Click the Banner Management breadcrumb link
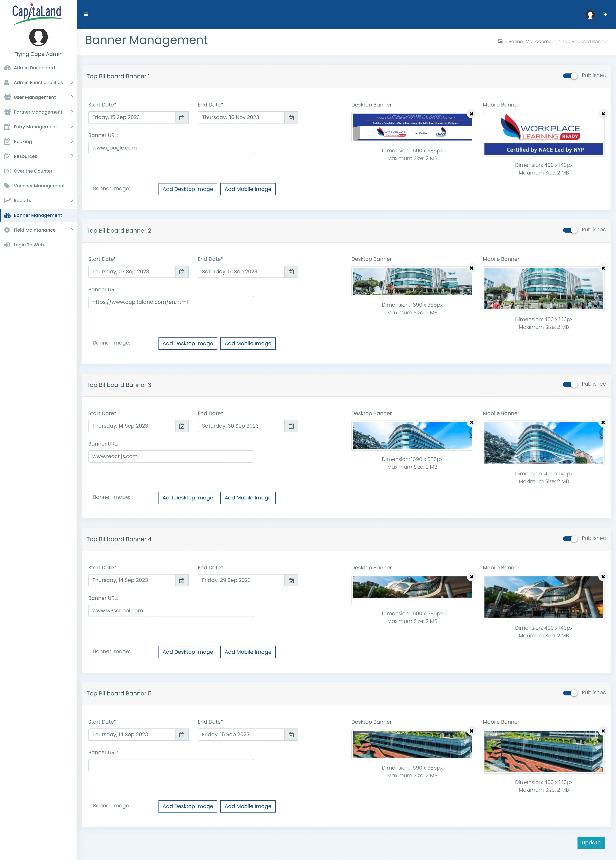The image size is (616, 860). [531, 41]
